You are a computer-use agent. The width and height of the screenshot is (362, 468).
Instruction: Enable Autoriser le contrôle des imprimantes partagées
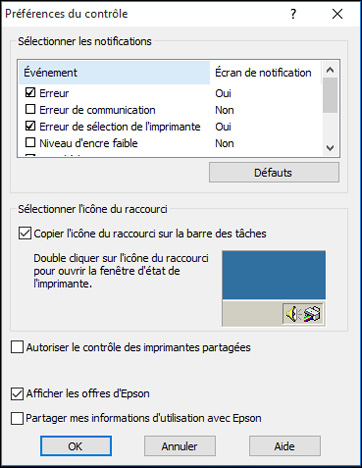coord(17,347)
